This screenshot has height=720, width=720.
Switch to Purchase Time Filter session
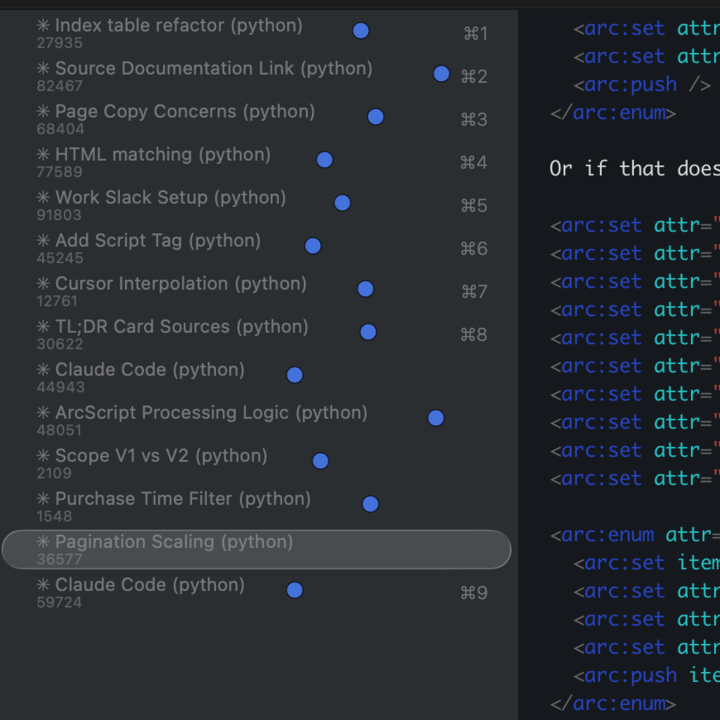point(257,507)
